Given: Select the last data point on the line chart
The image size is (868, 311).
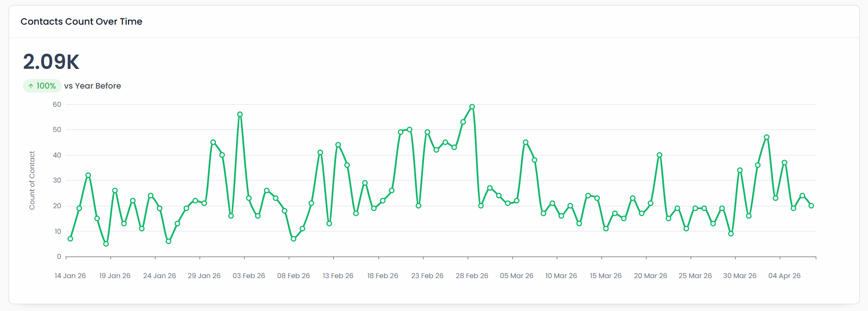Looking at the screenshot, I should coord(811,206).
